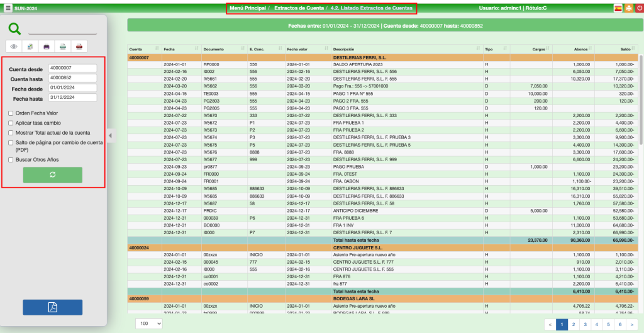Open Extractos de Cuenta breadcrumb item

304,8
